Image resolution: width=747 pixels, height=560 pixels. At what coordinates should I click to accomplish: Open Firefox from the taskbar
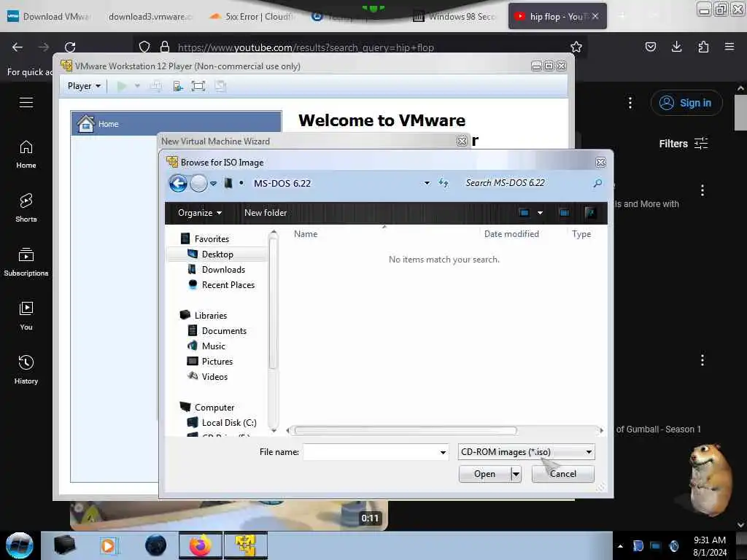[x=200, y=545]
